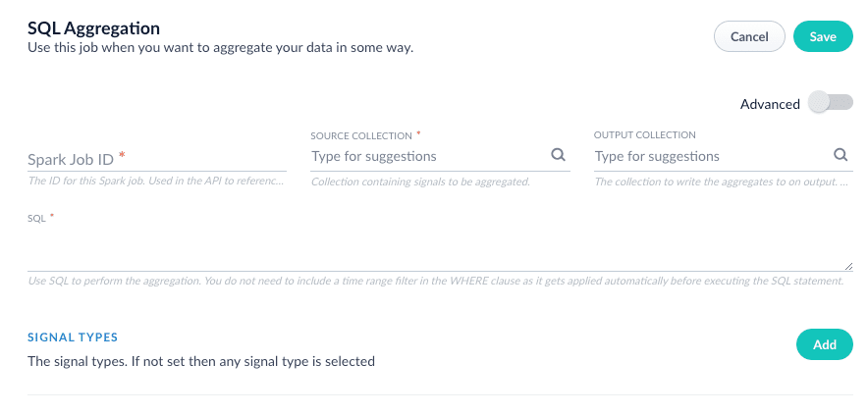868x415 pixels.
Task: Click the OUTPUT COLLECTION field label
Action: (644, 134)
